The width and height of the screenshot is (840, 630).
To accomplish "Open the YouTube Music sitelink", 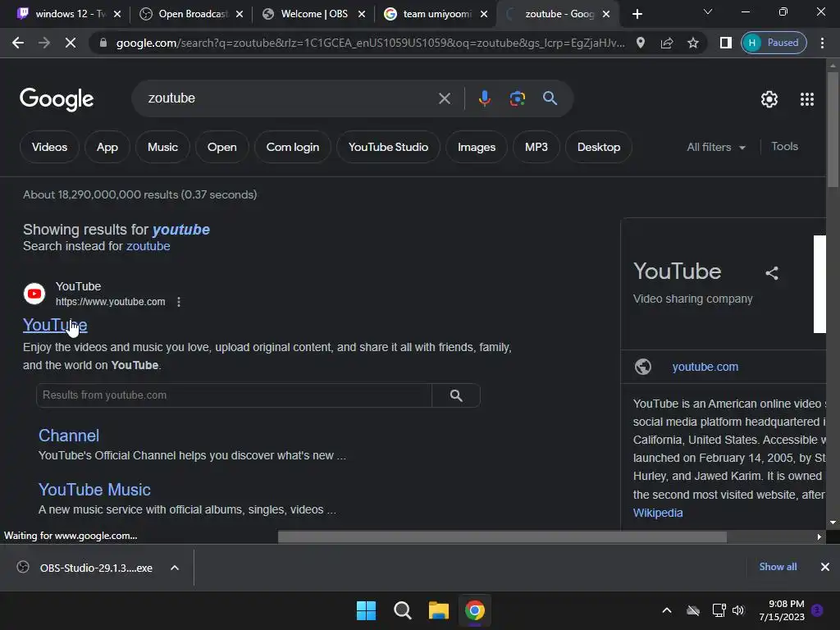I will pyautogui.click(x=94, y=490).
